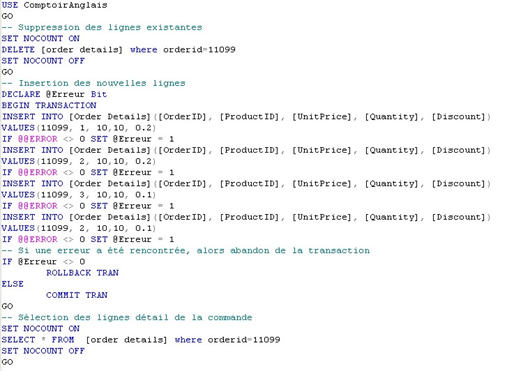The width and height of the screenshot is (507, 371).
Task: Click the 'IF @Erreur <> 0' line
Action: [43, 262]
